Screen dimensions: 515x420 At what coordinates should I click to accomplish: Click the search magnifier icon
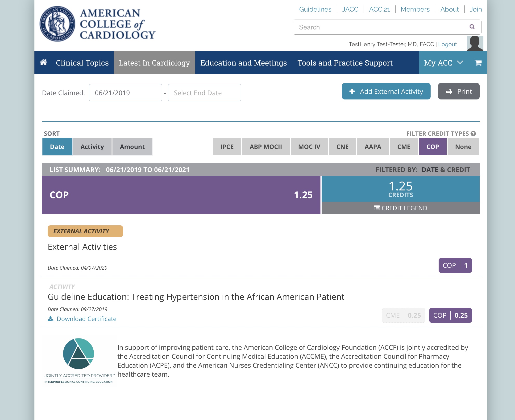click(472, 27)
